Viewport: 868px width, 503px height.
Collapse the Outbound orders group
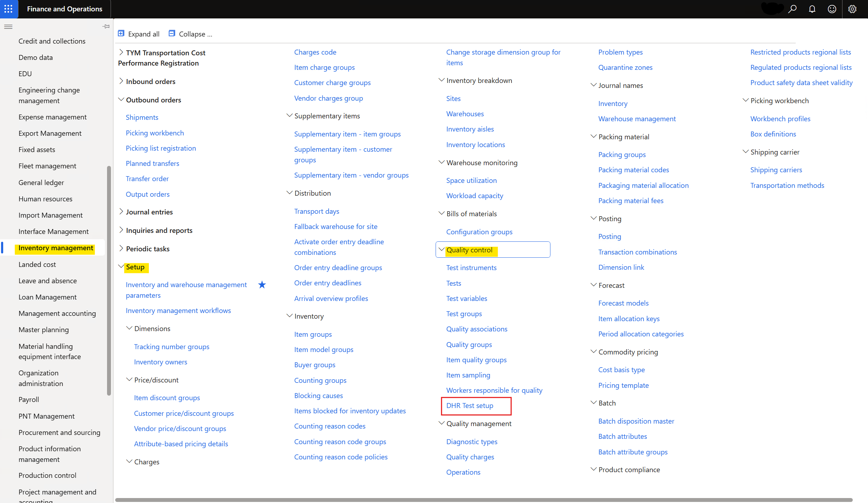[x=121, y=100]
